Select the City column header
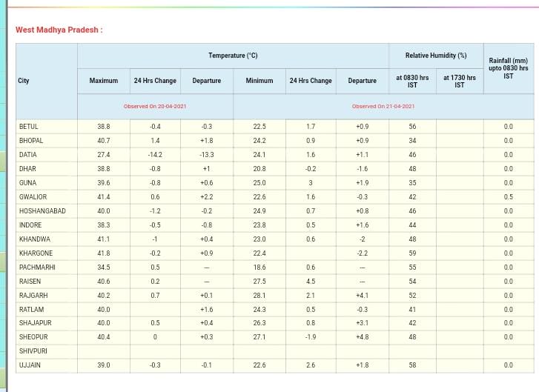539x392 pixels. coord(24,81)
